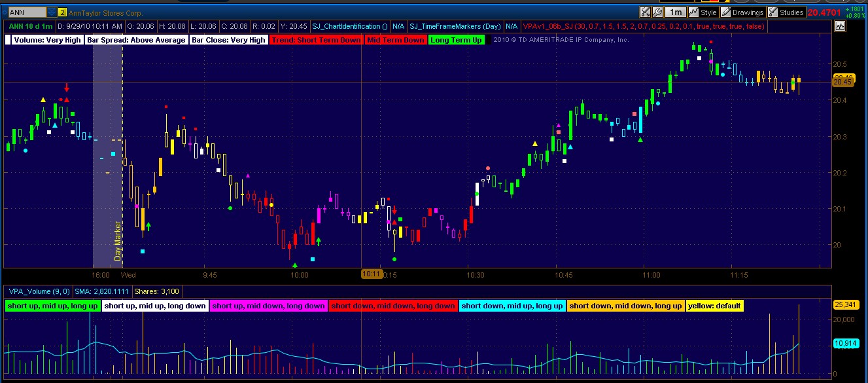Click the SJ_ChartIdentification () study label
The image size is (868, 383).
click(x=350, y=26)
